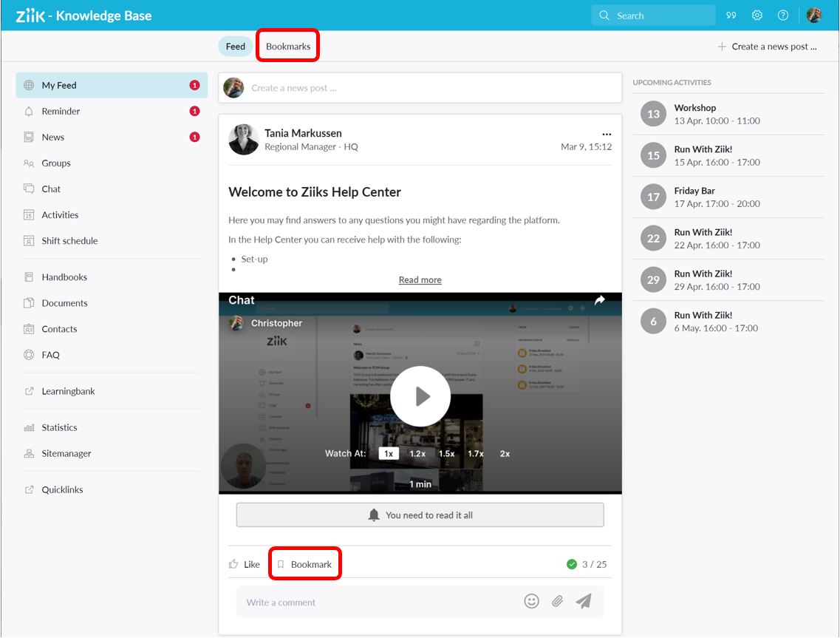Open Run With Ziik! on 15 Apr
The height and width of the screenshot is (638, 840).
[x=728, y=155]
